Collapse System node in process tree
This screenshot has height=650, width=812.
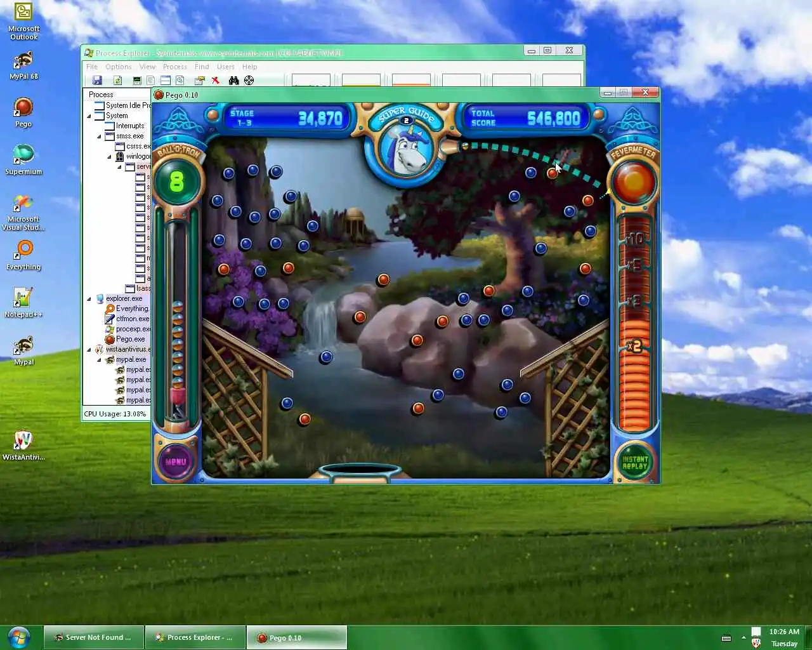pyautogui.click(x=89, y=116)
